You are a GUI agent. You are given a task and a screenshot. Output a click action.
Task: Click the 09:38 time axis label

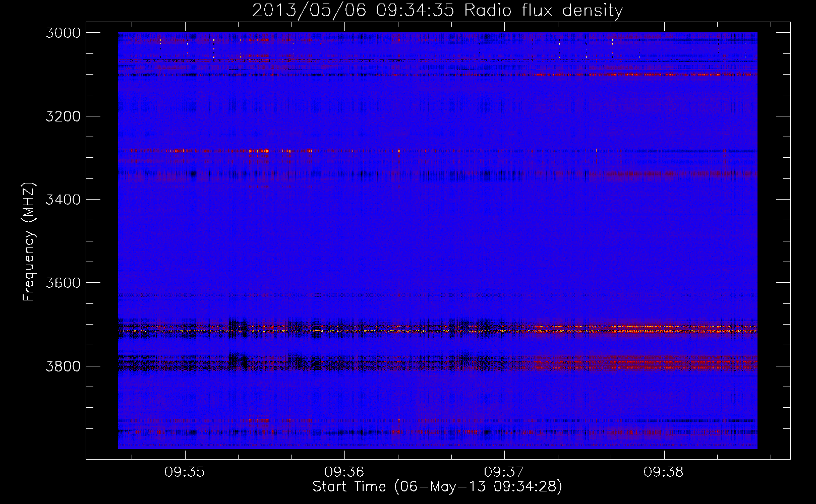click(x=664, y=472)
